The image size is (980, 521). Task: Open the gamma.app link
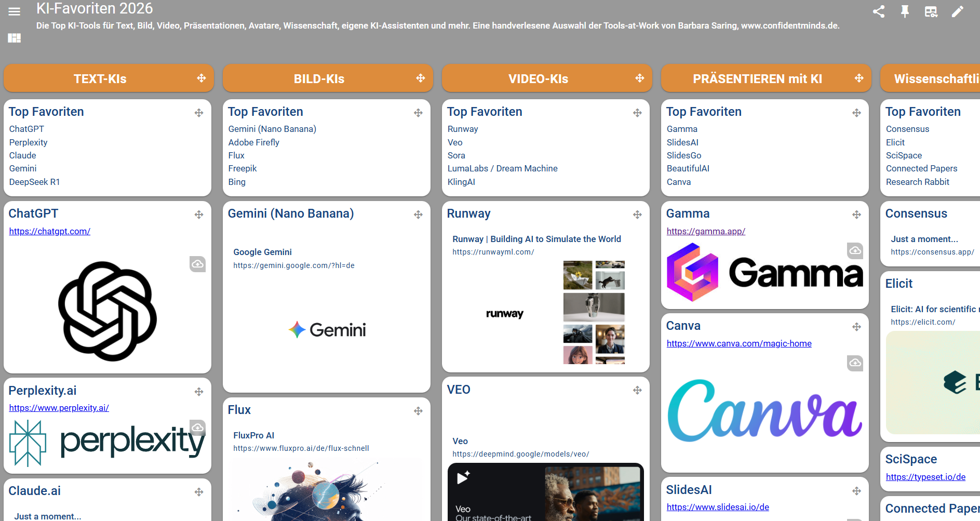pos(706,231)
